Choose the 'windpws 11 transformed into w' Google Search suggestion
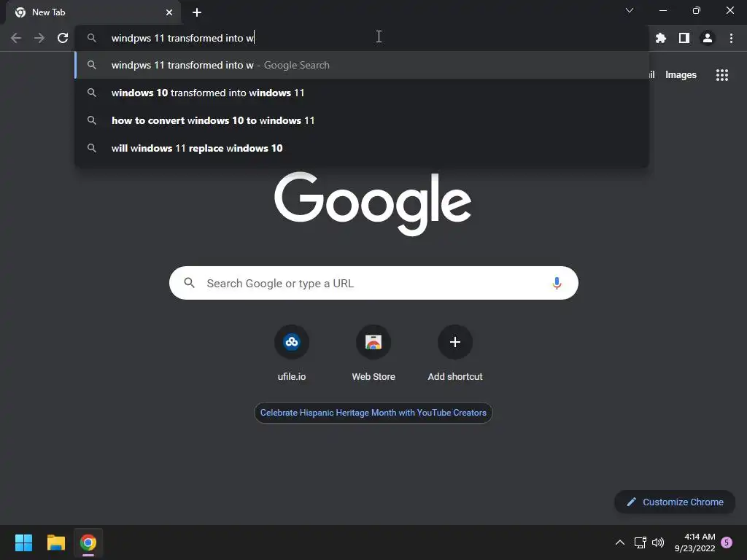Screen dimensions: 747x560 [362, 65]
